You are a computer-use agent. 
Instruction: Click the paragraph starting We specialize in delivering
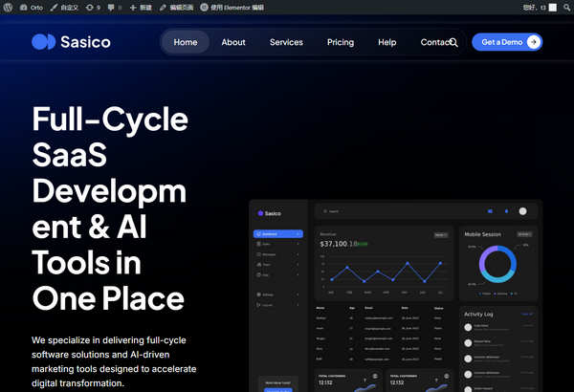coord(114,361)
